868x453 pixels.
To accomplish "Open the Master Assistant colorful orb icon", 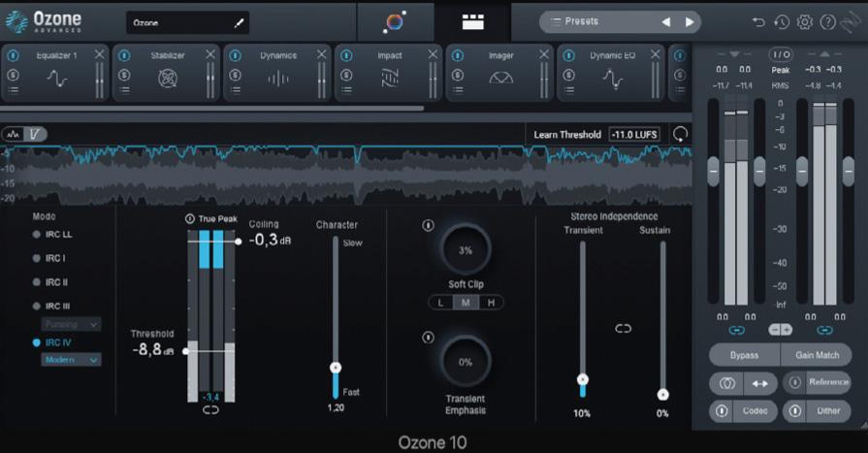I will [395, 21].
